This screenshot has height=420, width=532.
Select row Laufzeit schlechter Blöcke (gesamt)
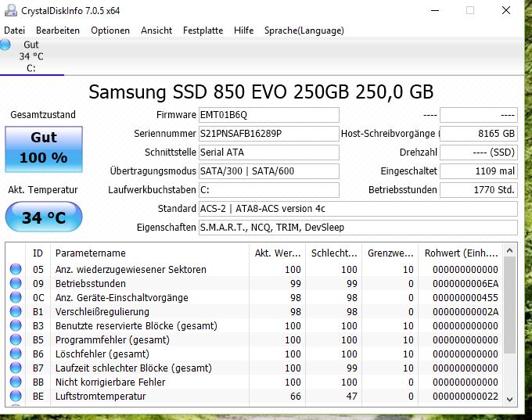254,368
